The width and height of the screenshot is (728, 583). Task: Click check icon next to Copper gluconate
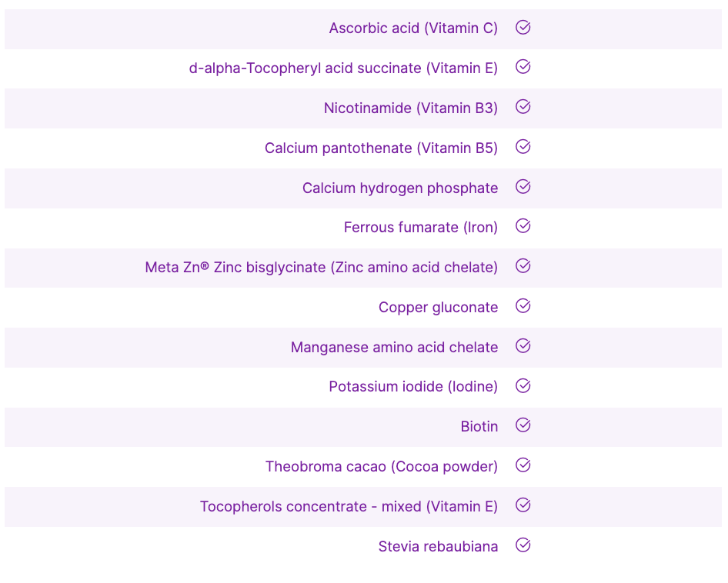click(523, 306)
